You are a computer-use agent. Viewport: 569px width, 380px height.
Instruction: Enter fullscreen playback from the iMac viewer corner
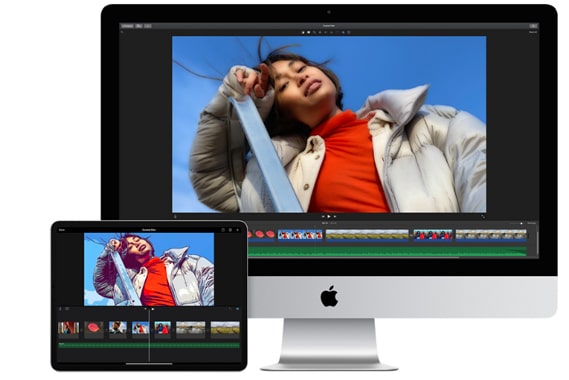(483, 217)
